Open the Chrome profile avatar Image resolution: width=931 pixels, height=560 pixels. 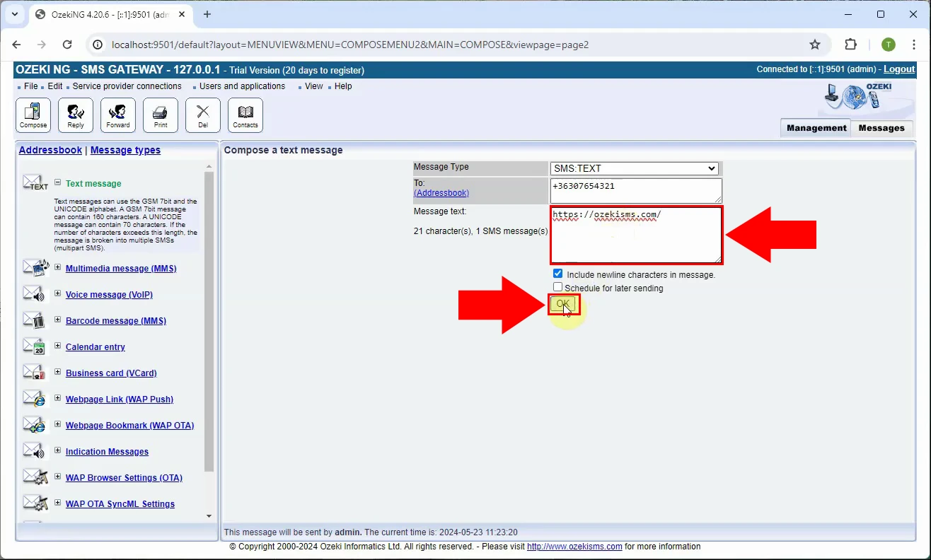coord(889,45)
